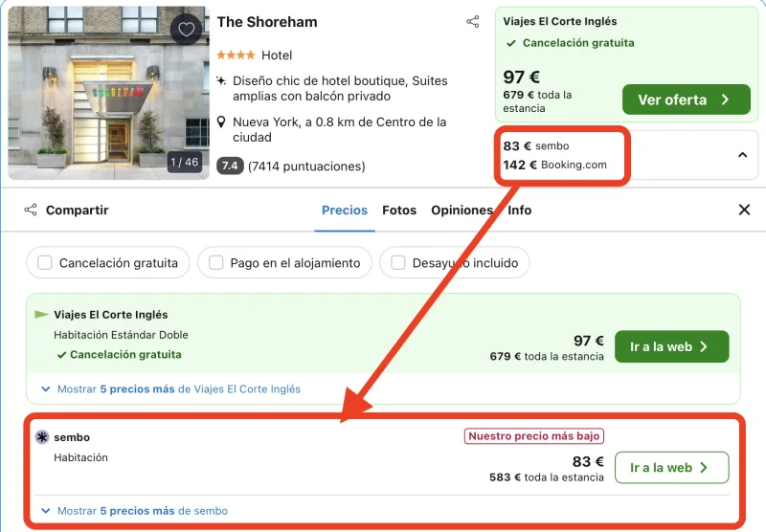
Task: Click the share icon beside Compartir
Action: point(31,210)
